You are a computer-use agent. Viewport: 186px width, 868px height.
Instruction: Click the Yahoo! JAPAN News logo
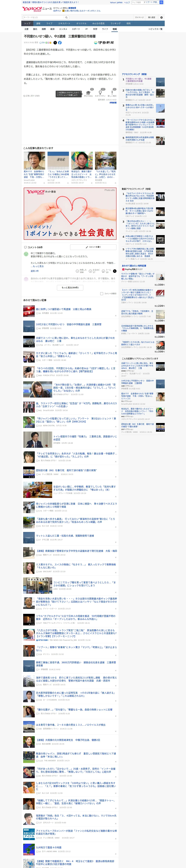click(x=37, y=9)
